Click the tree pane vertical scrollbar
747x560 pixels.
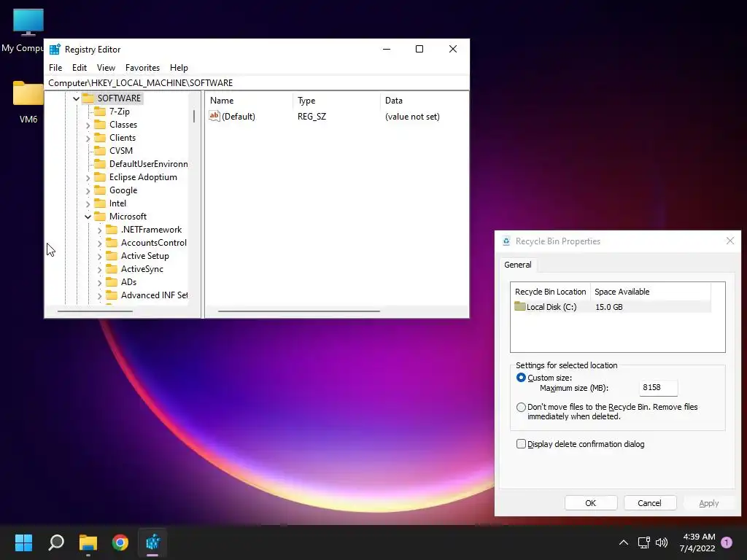coord(194,116)
